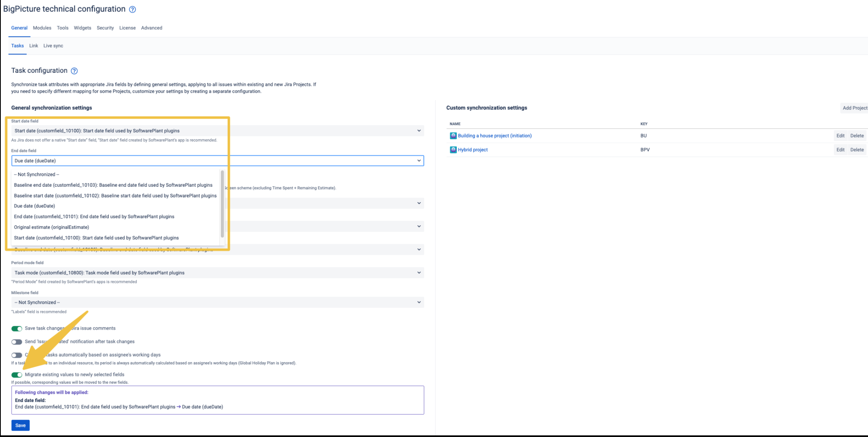Viewport: 868px width, 437px height.
Task: Click the NAME column header
Action: tap(455, 124)
